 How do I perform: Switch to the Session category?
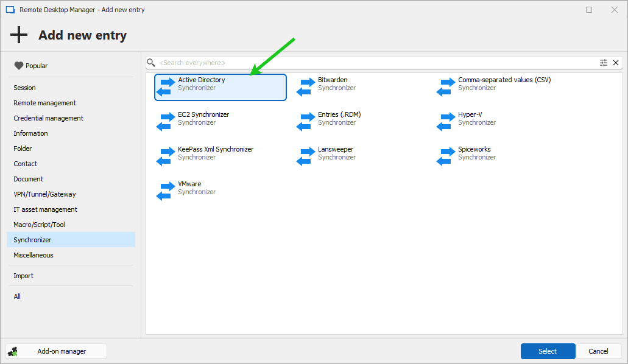pos(25,88)
